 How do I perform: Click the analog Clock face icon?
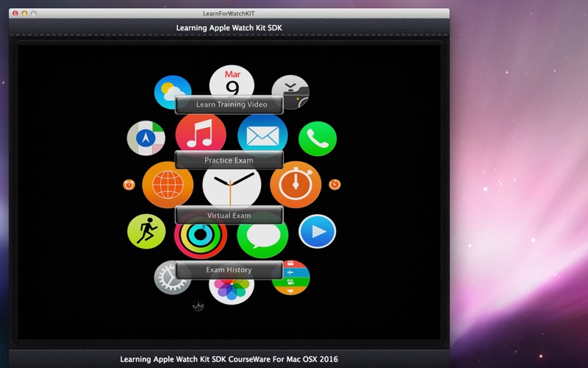[232, 186]
